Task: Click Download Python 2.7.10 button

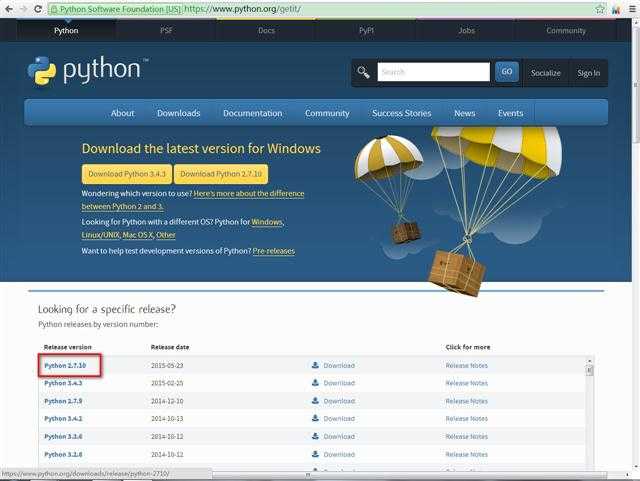Action: click(x=221, y=174)
